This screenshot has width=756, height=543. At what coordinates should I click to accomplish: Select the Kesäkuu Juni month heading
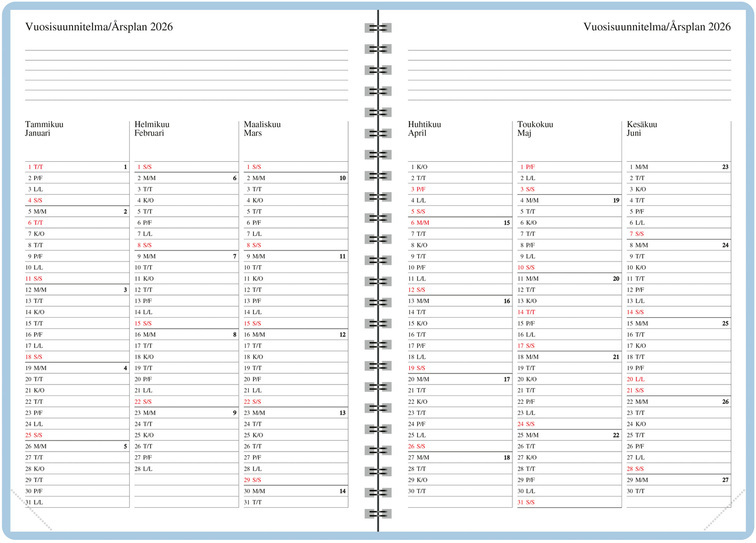(642, 129)
